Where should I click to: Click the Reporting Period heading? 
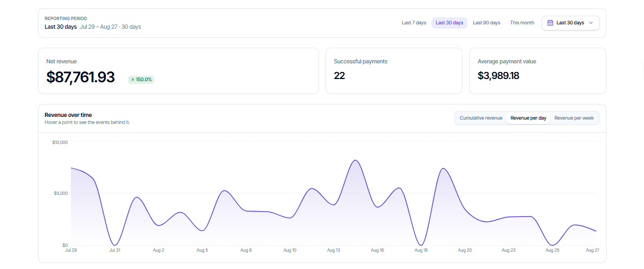[66, 18]
